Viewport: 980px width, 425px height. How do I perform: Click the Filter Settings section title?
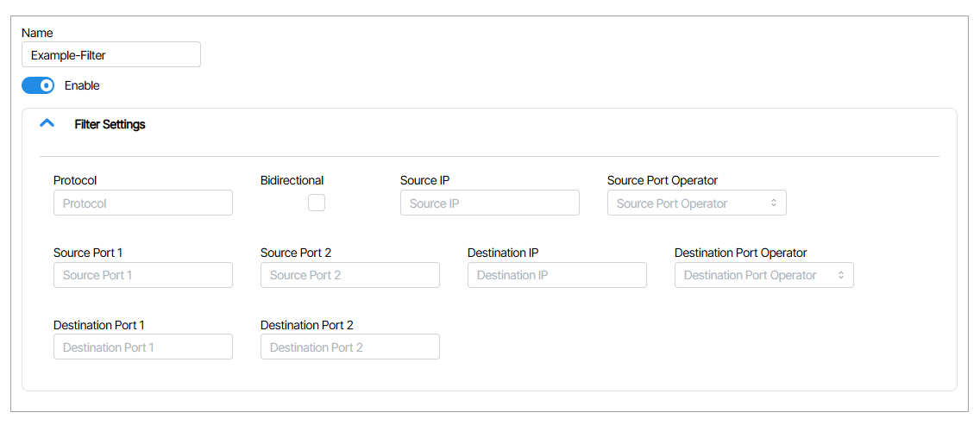[x=110, y=124]
